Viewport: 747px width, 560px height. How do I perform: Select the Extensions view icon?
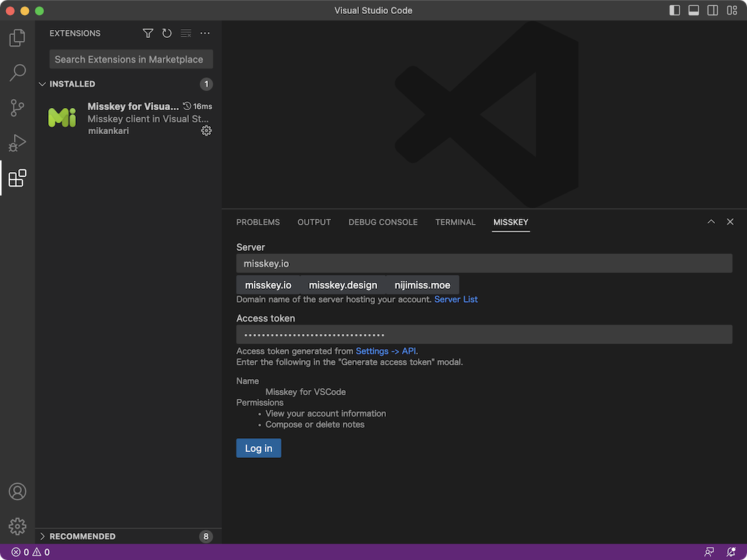18,178
